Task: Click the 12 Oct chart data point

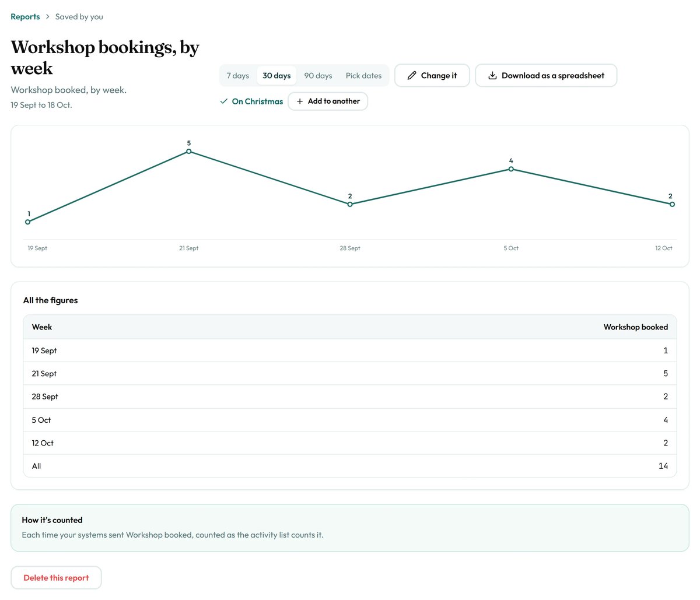Action: pyautogui.click(x=672, y=204)
